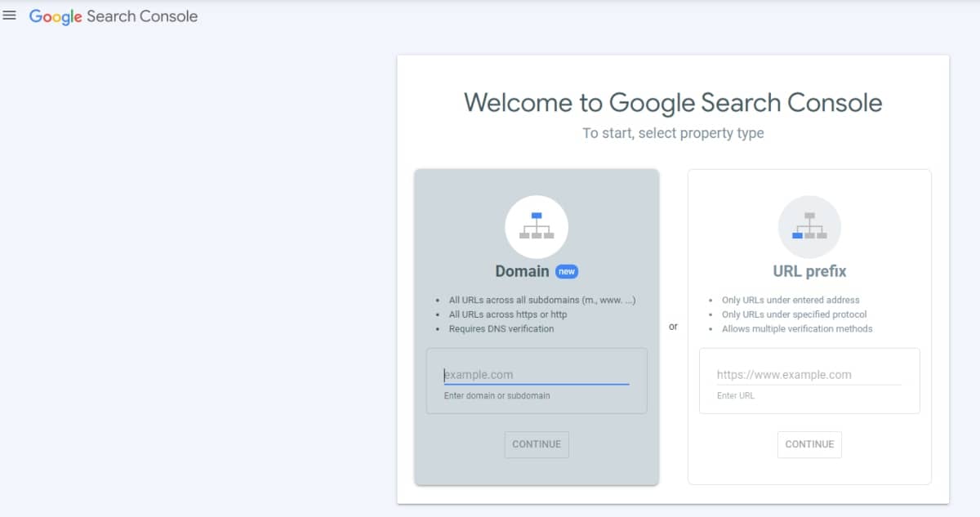Click 'Welcome to Google Search Console' title
This screenshot has width=980, height=517.
coord(673,102)
